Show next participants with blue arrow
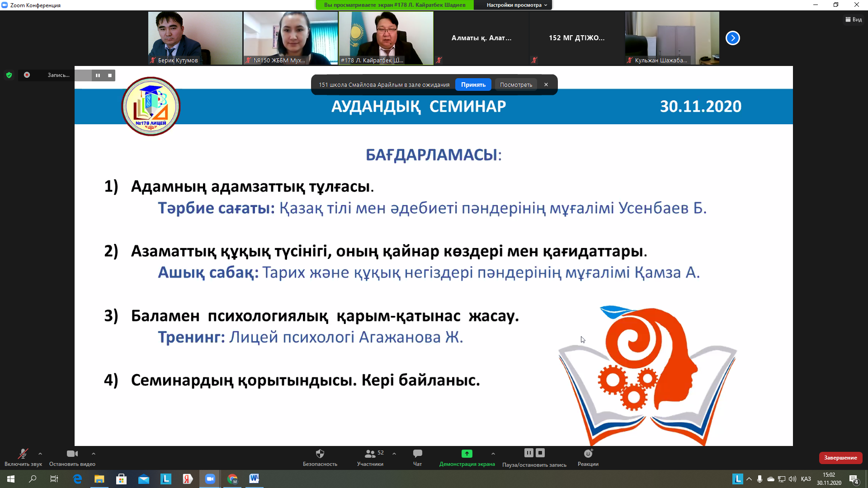868x488 pixels. click(732, 38)
